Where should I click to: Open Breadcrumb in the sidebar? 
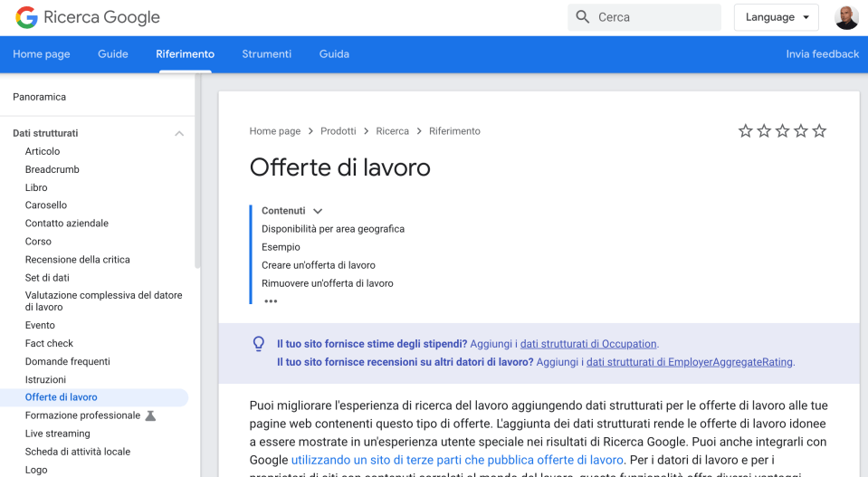tap(52, 169)
